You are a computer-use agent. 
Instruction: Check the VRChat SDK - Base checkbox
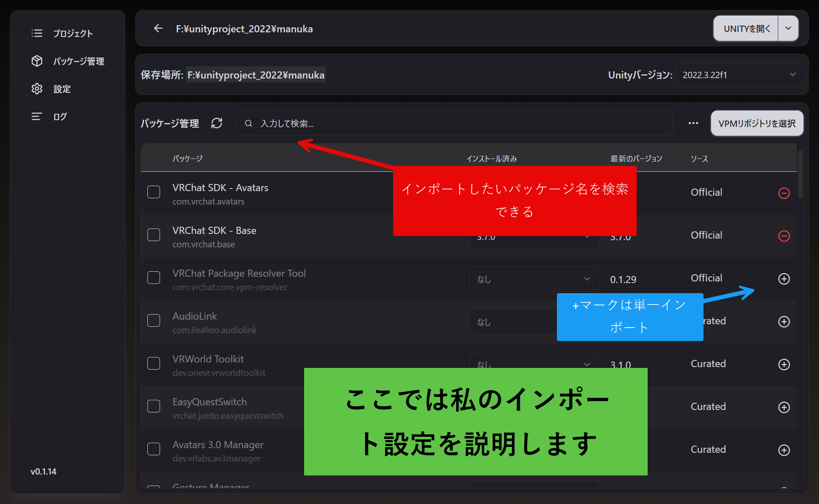[154, 235]
